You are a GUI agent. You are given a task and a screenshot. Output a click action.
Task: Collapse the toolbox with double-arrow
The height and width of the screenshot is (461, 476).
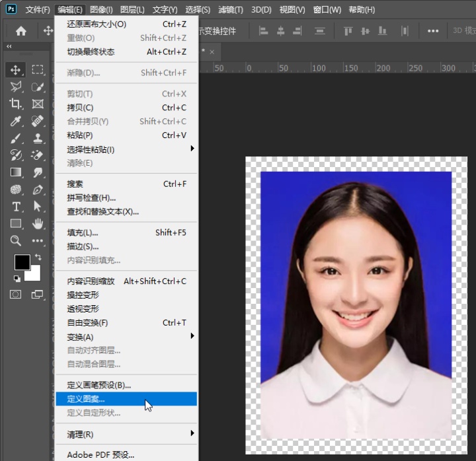point(9,46)
